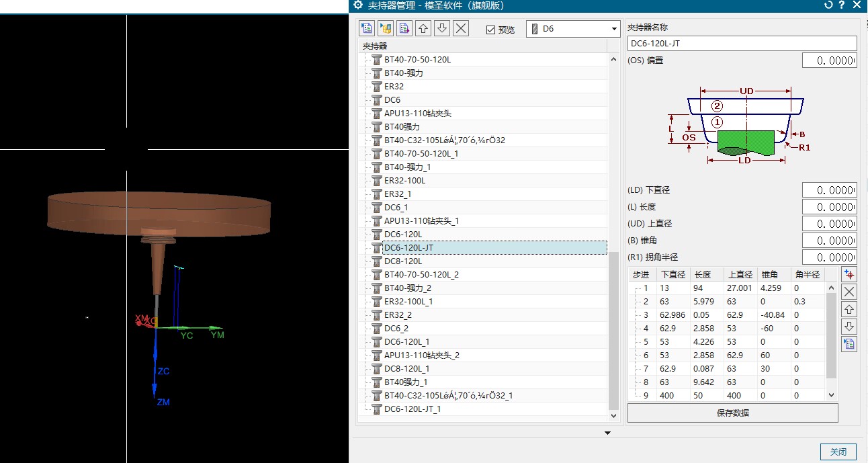Click holder icon next to BT40强力_1
Screen dimensions: 868x463
376,382
